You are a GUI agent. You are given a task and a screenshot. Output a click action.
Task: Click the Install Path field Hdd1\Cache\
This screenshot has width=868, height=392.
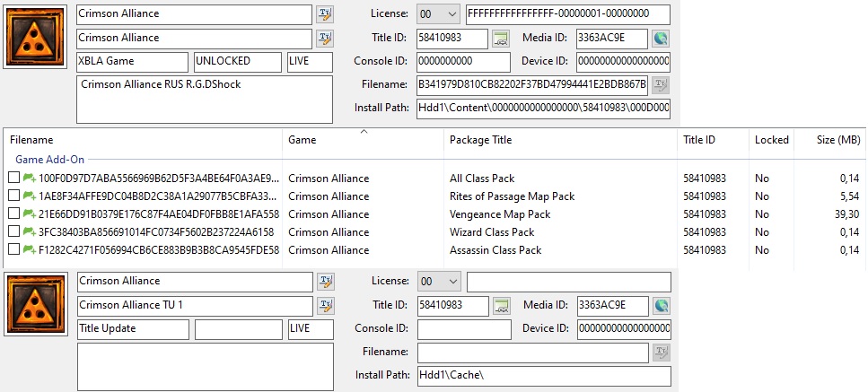point(544,376)
